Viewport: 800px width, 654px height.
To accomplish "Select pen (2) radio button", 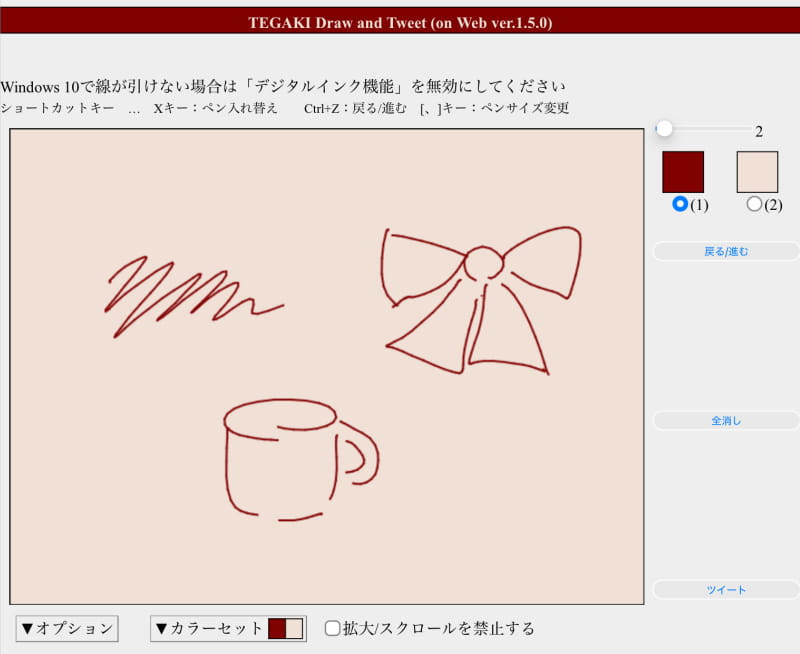I will point(754,204).
